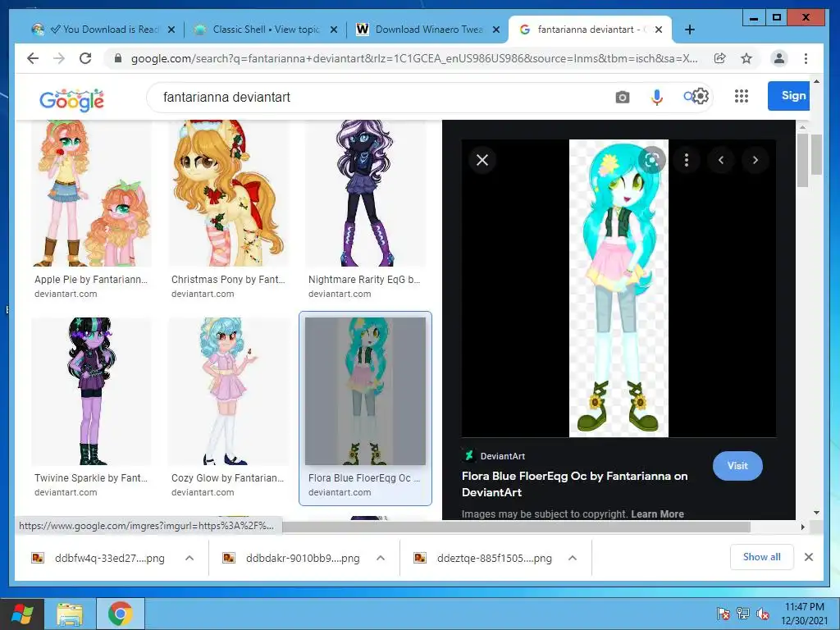This screenshot has width=840, height=630.
Task: Click the large preview image of Flora Blue
Action: 619,288
